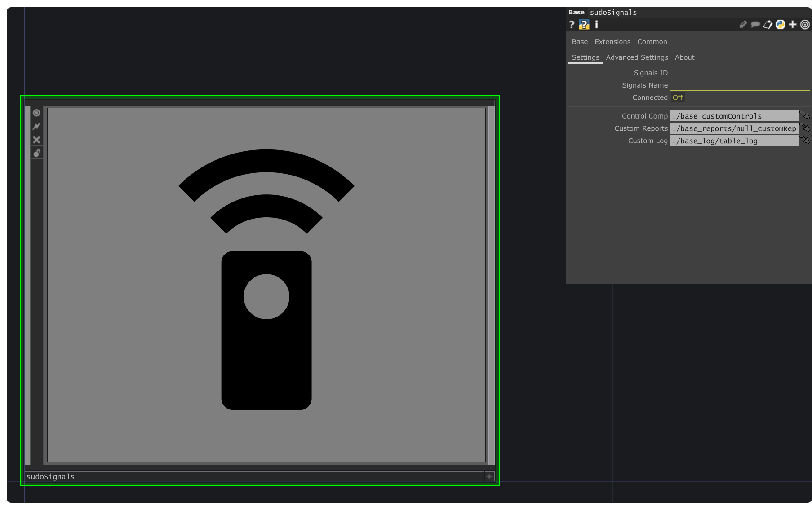
Task: Click the bold Base operator type label
Action: click(577, 12)
